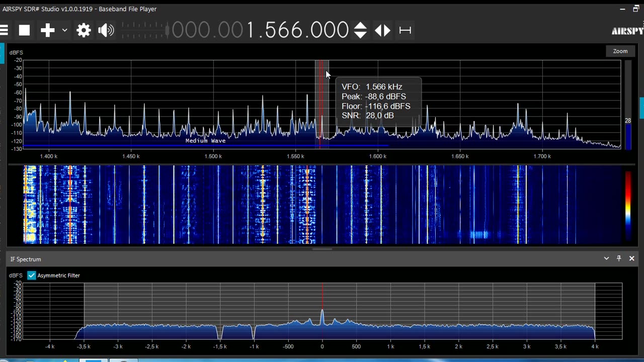
Task: Click the splitter handle below the waterfall
Action: pos(322,249)
